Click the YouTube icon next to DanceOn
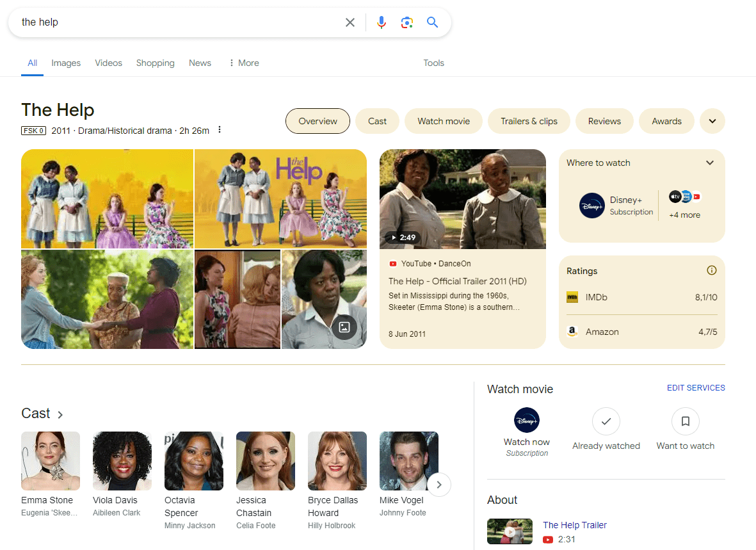The height and width of the screenshot is (550, 756). coord(393,264)
